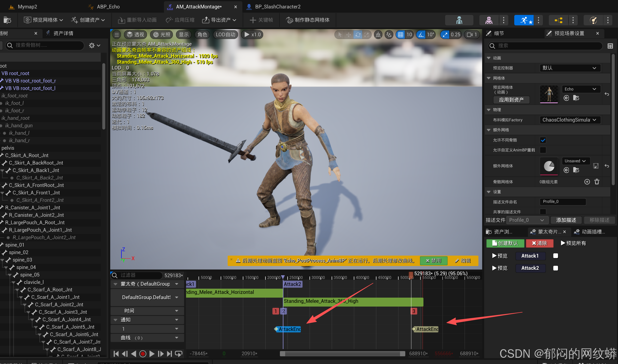Viewport: 618px width, 364px height.
Task: Uncheck the 允许不同骨骼 checkbox
Action: pos(543,140)
